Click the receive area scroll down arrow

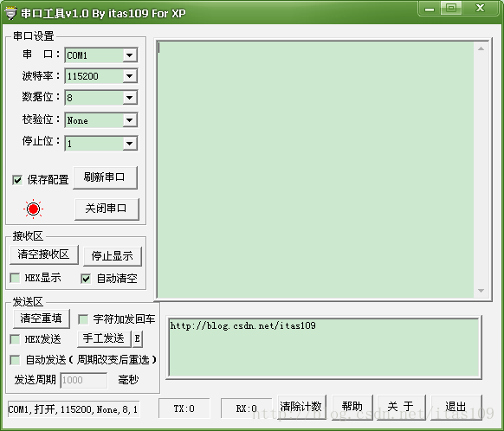point(481,290)
